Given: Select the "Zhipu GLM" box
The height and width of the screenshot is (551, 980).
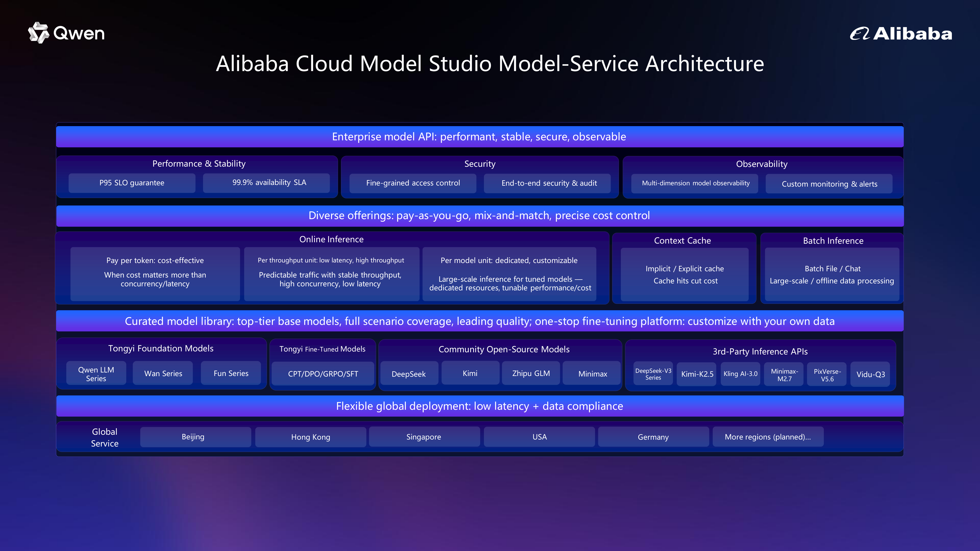Looking at the screenshot, I should (x=531, y=373).
